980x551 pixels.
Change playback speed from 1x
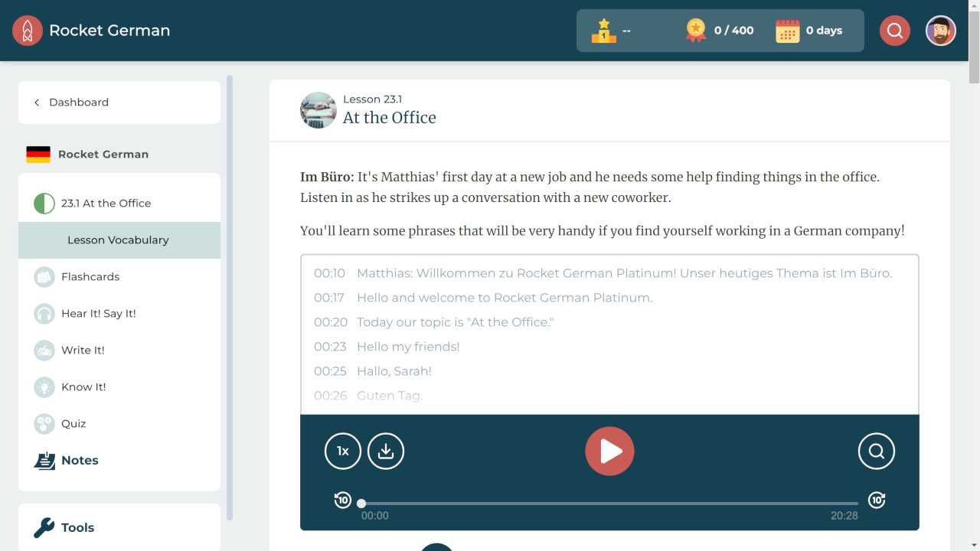(343, 451)
